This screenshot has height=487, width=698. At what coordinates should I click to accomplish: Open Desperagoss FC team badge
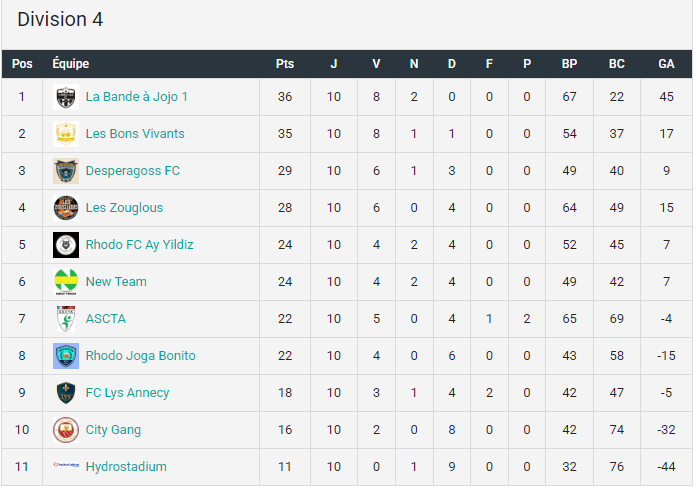(x=66, y=170)
